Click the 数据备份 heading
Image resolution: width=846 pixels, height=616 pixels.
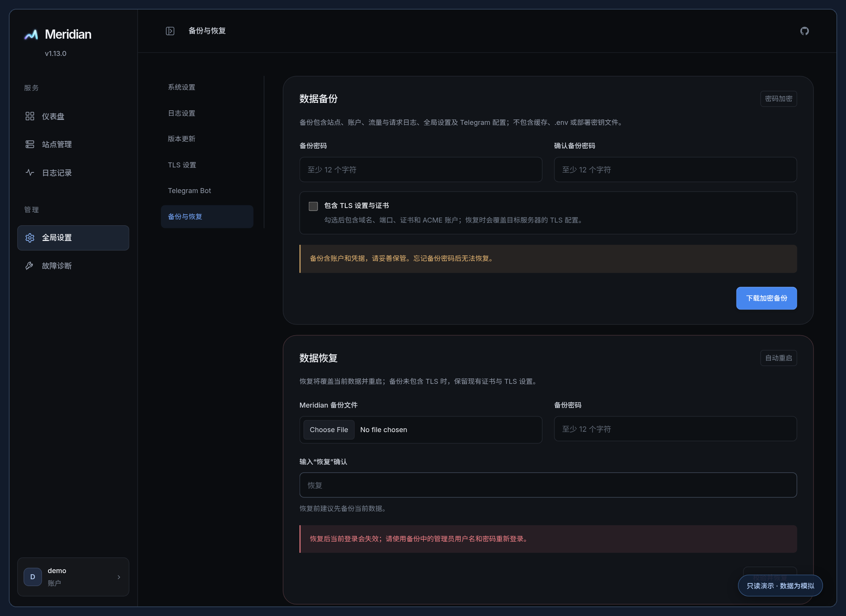pyautogui.click(x=318, y=99)
